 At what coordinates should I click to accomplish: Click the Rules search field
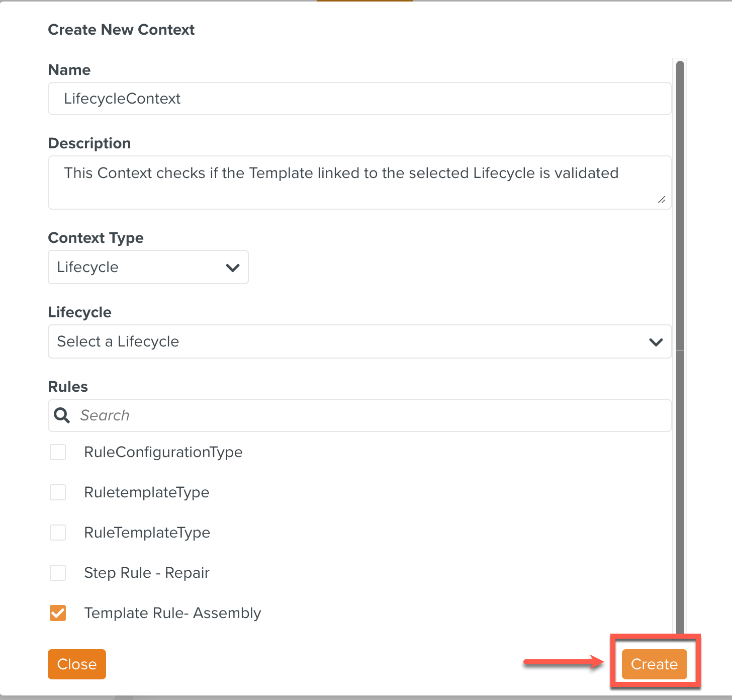(372, 415)
